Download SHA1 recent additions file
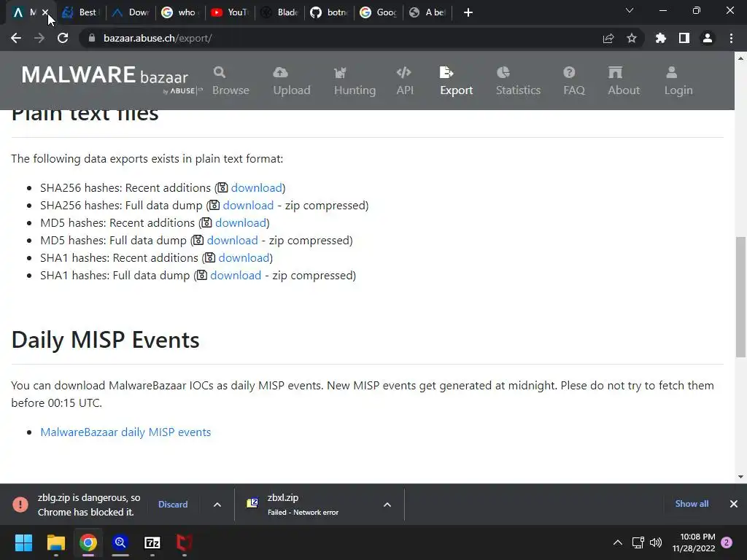The image size is (747, 560). tap(244, 257)
